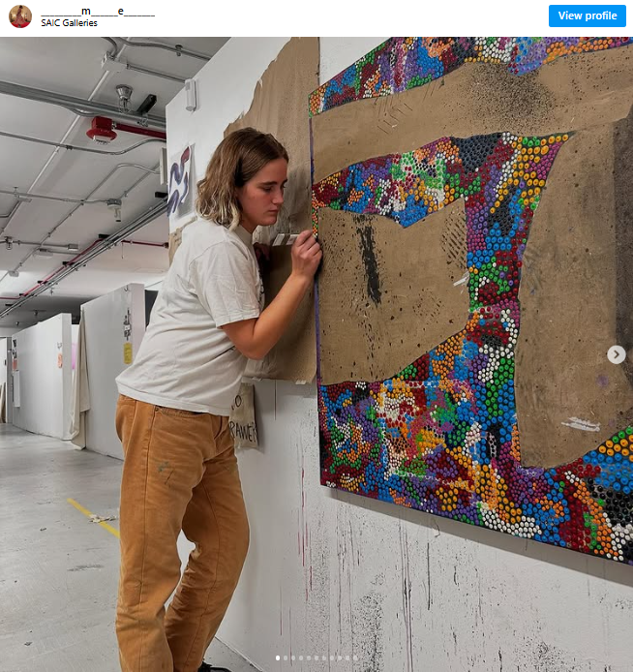Click the colorful bottle-cap artwork

pyautogui.click(x=471, y=300)
